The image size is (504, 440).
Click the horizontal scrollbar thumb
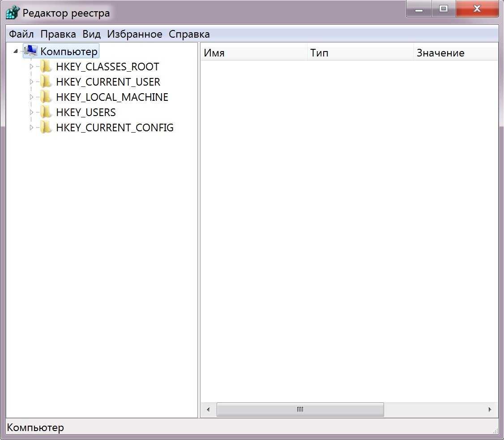tap(300, 410)
